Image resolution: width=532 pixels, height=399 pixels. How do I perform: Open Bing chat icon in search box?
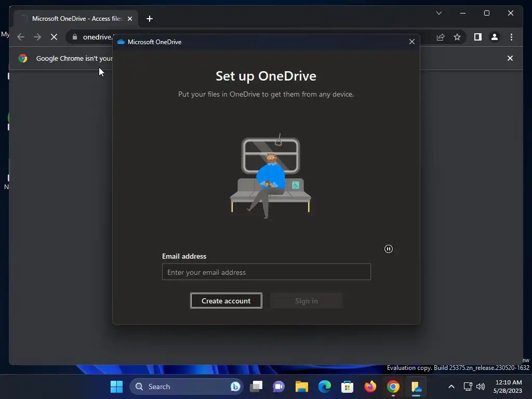point(235,387)
